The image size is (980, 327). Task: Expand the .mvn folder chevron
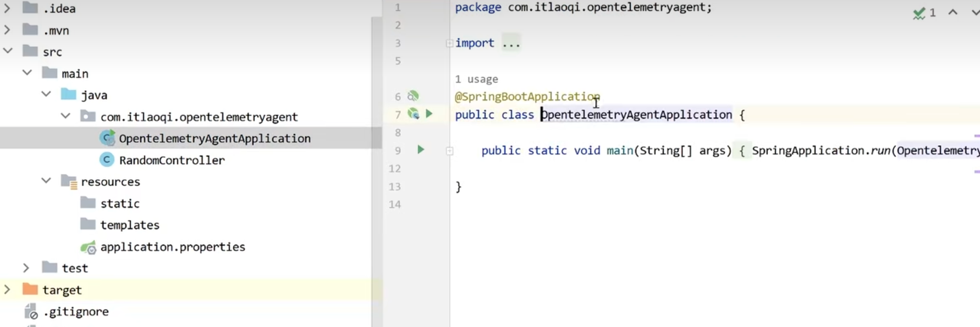tap(7, 30)
